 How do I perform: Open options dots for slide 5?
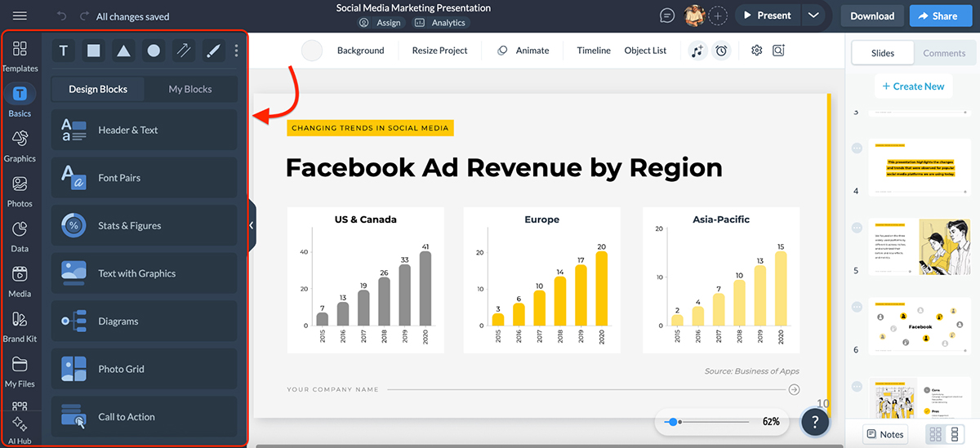click(x=857, y=227)
